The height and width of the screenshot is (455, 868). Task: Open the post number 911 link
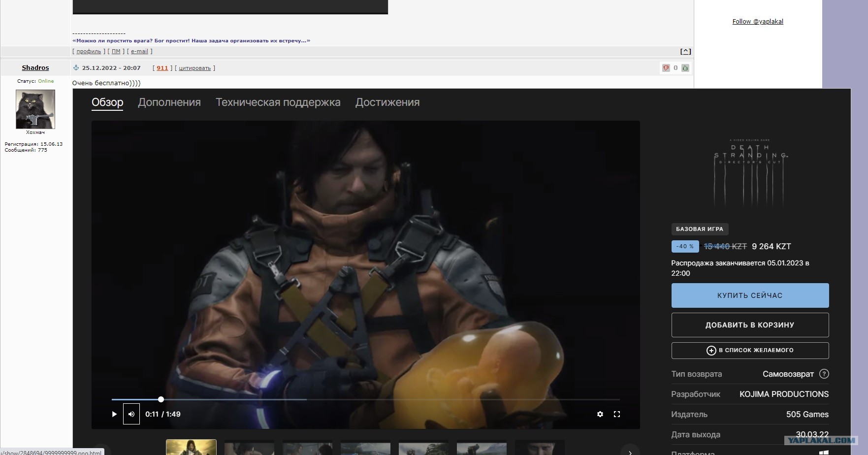coord(162,68)
